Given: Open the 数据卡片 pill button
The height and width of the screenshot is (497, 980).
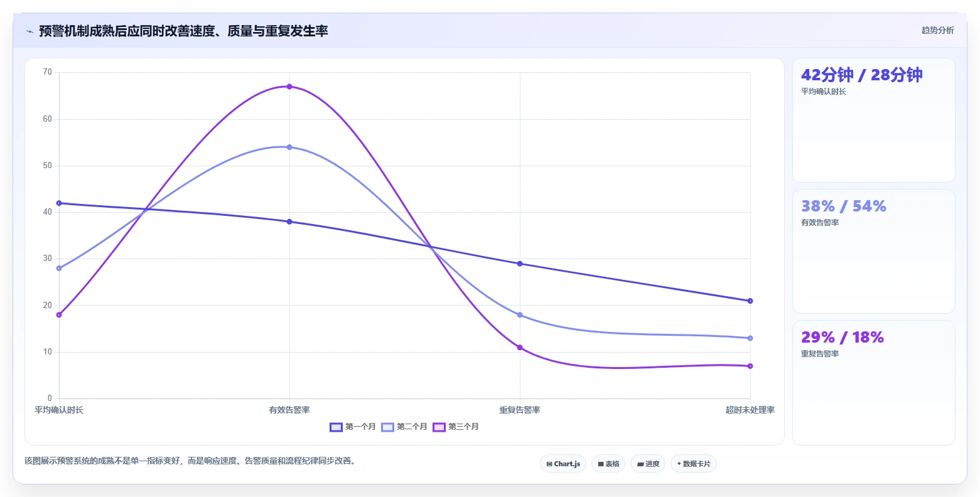Looking at the screenshot, I should tap(694, 464).
